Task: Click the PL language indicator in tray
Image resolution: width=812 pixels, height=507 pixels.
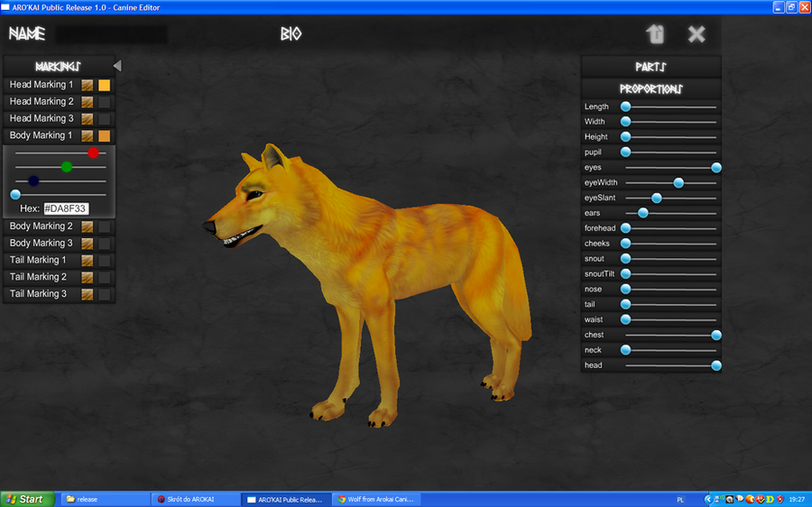Action: (680, 500)
